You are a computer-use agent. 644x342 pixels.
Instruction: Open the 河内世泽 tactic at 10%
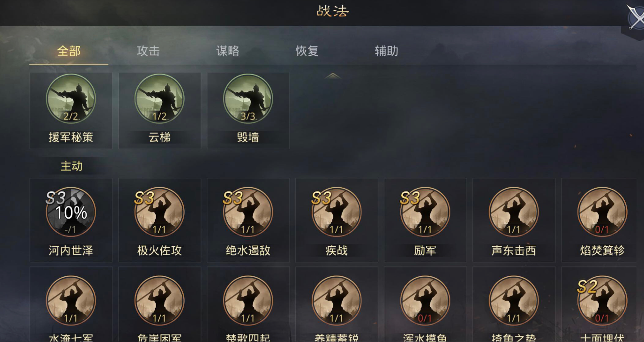click(x=71, y=212)
